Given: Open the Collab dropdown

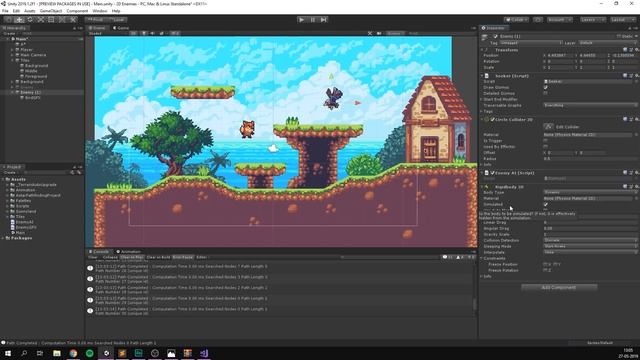Looking at the screenshot, I should (x=517, y=20).
